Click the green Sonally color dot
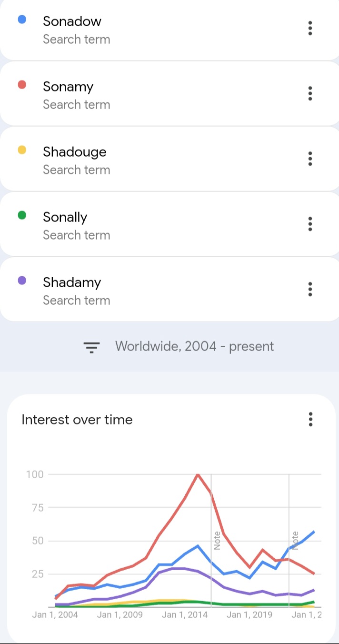This screenshot has height=644, width=339. 21,215
